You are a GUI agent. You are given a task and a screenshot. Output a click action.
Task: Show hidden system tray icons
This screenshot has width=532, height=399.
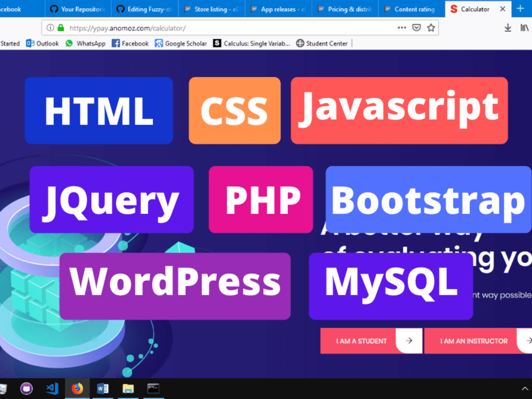click(525, 388)
